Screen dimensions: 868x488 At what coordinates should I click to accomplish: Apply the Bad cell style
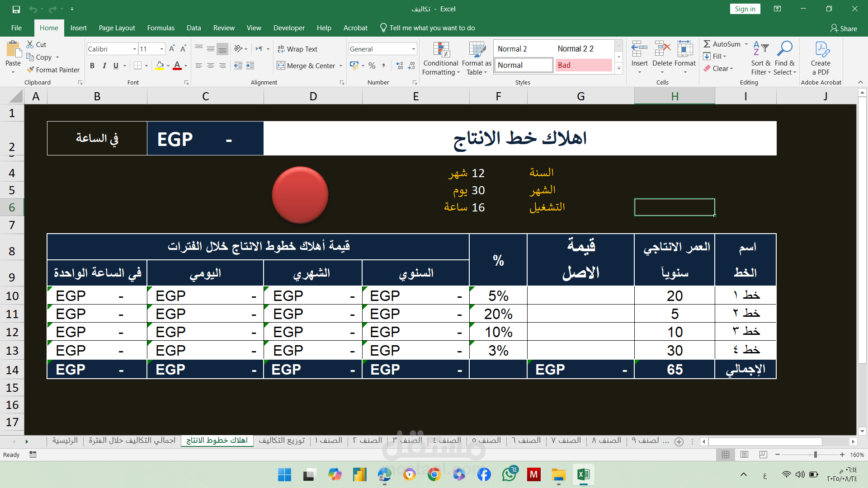tap(583, 65)
